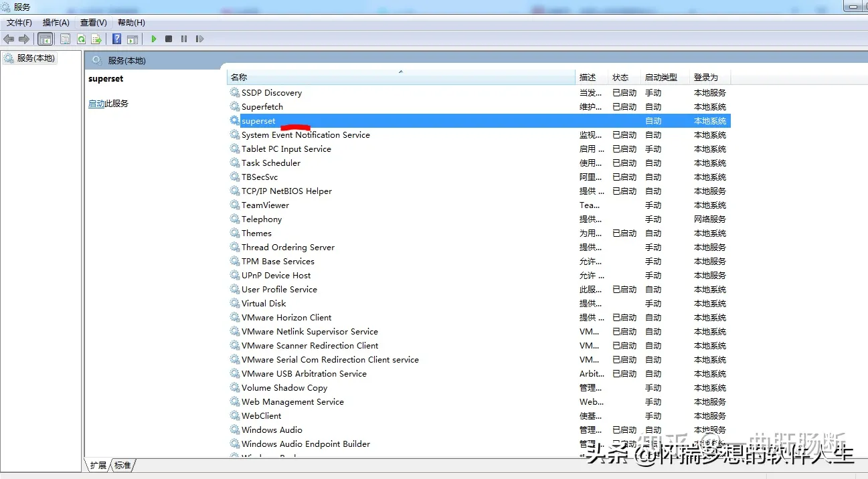Viewport: 868px width, 479px height.
Task: Open the 查看(V) menu
Action: [x=94, y=23]
